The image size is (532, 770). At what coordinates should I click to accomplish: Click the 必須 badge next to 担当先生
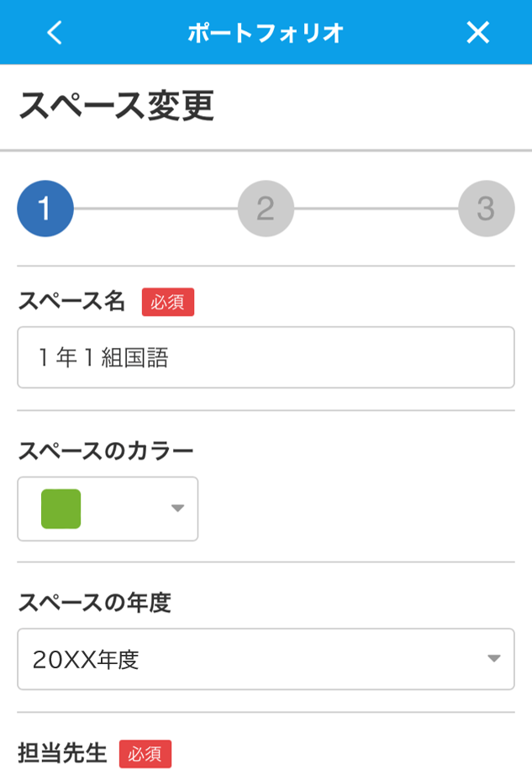tap(145, 754)
